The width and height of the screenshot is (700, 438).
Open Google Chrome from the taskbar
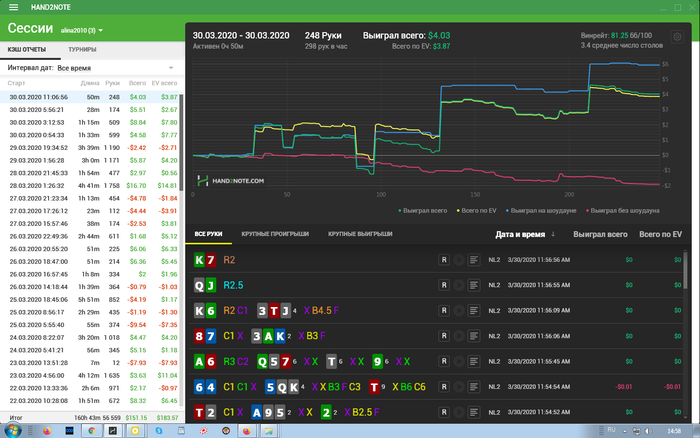pos(92,431)
